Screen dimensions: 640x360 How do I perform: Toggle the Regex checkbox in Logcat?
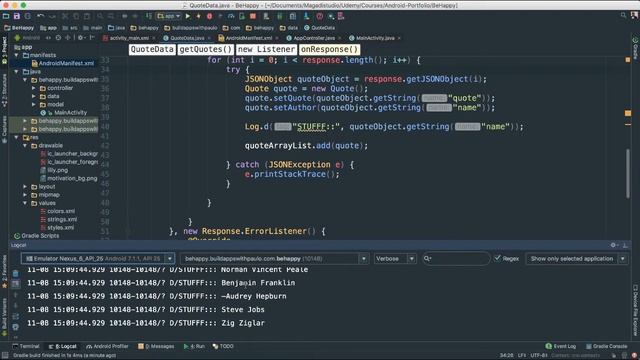[497, 258]
